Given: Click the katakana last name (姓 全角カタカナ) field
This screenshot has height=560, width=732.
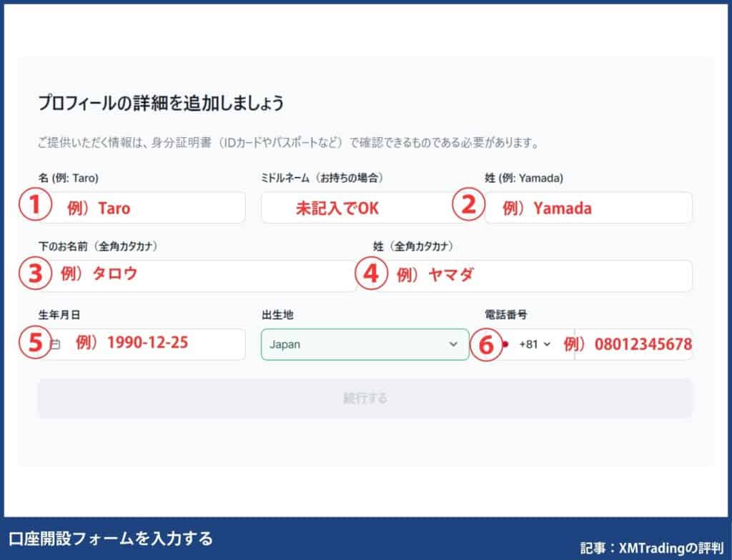Looking at the screenshot, I should pos(533,276).
